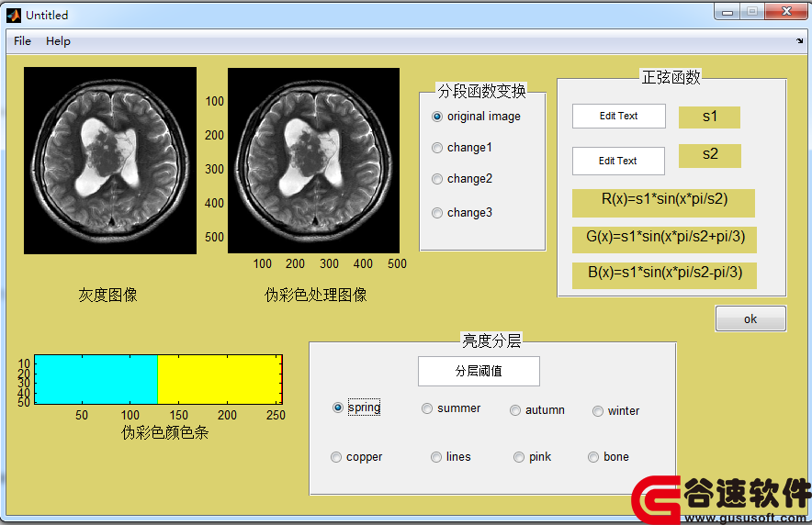Click the MATLAB icon in title bar
Image resolution: width=812 pixels, height=525 pixels.
(x=14, y=16)
